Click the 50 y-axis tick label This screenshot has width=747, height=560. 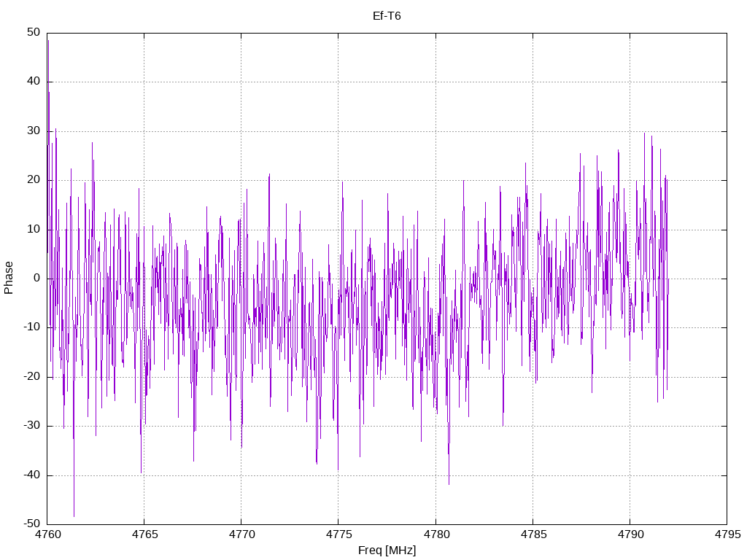pyautogui.click(x=34, y=32)
